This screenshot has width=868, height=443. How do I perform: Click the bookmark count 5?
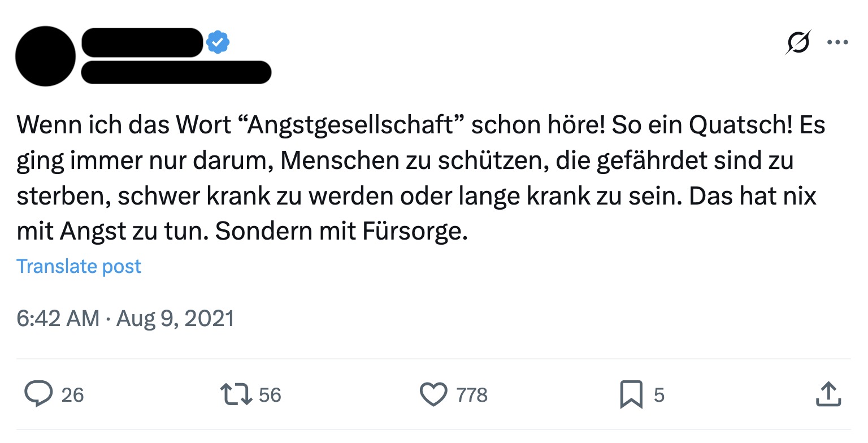coord(659,395)
